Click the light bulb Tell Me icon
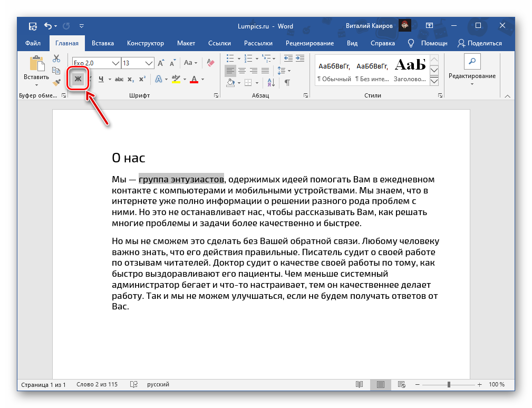This screenshot has width=532, height=408. 411,43
